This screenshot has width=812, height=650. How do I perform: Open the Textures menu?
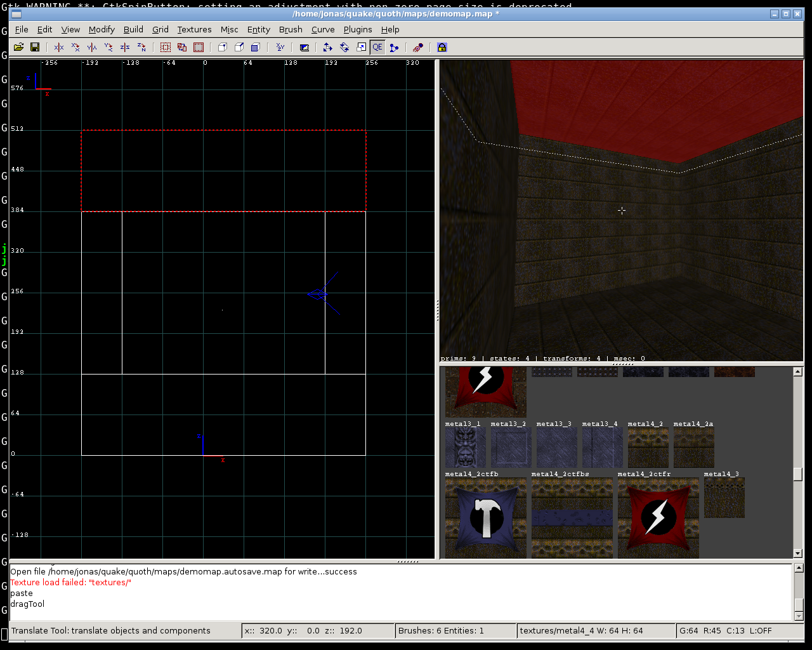click(194, 29)
